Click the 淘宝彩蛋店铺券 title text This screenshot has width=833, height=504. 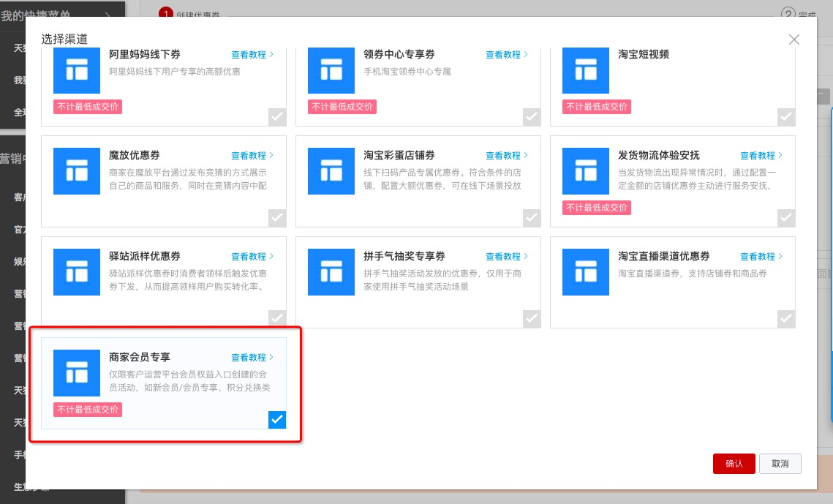pos(399,155)
